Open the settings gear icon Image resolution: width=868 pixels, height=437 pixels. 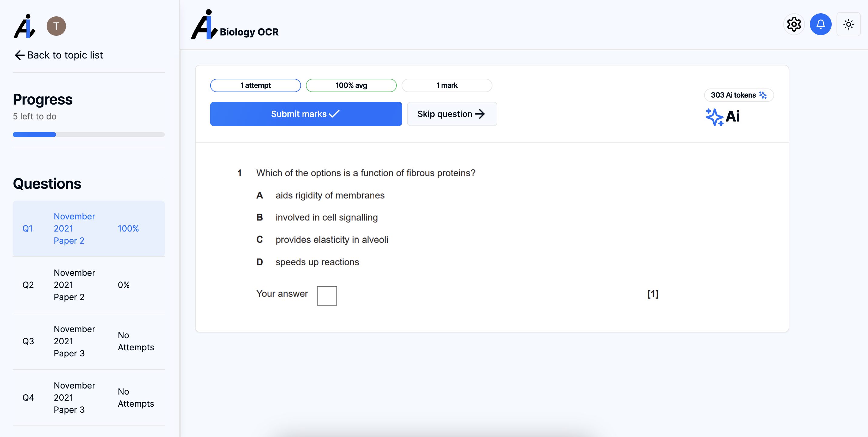coord(794,24)
